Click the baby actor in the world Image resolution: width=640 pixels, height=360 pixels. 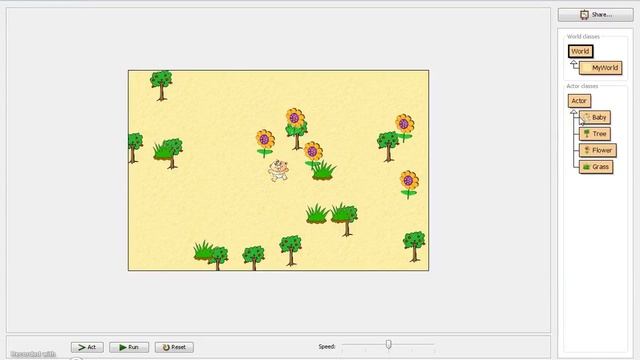point(278,170)
